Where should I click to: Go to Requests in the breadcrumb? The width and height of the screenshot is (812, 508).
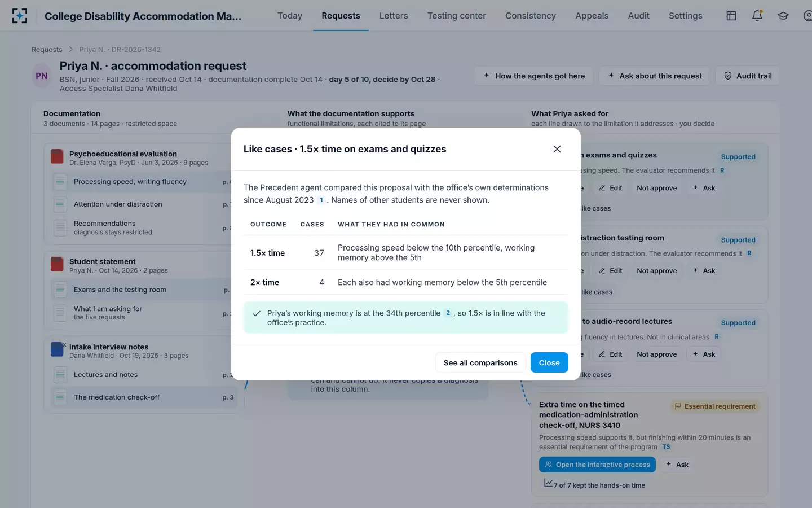[47, 50]
